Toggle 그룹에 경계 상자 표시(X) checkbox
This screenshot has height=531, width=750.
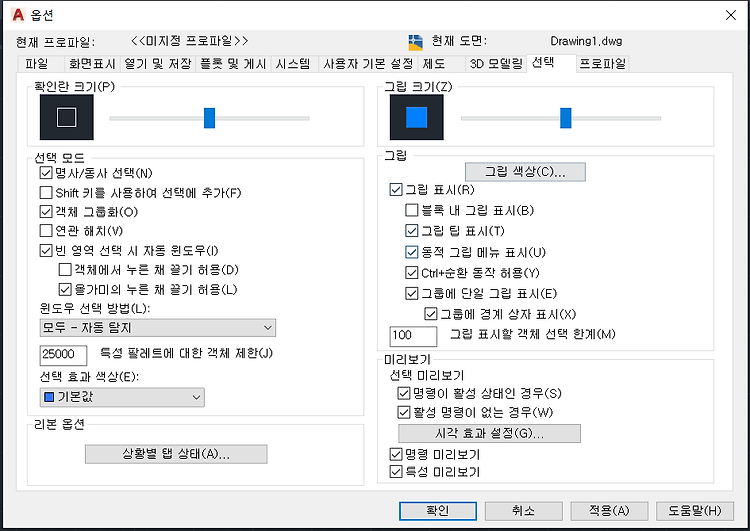coord(430,314)
